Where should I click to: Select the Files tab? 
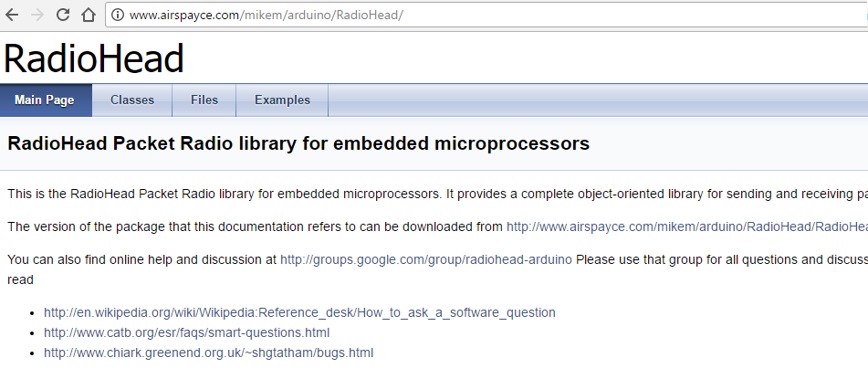[x=204, y=100]
